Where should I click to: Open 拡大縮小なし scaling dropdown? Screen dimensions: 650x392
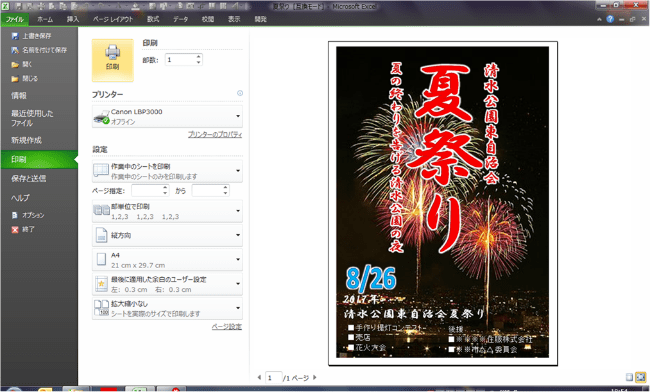coord(167,309)
